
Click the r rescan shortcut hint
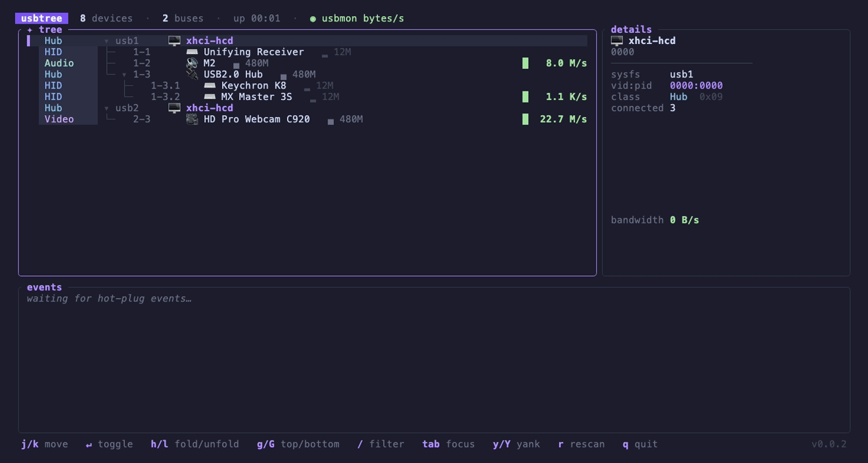(x=582, y=444)
